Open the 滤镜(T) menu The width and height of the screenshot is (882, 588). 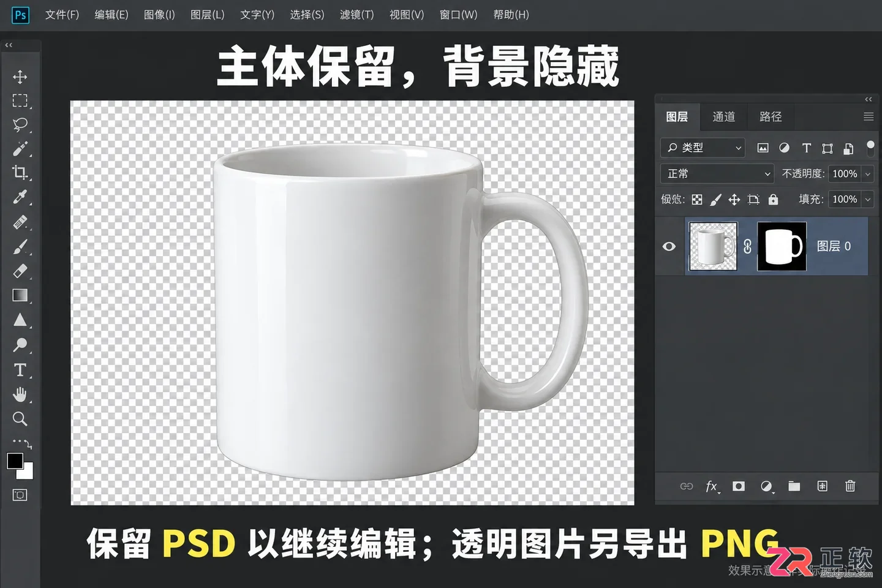point(356,15)
